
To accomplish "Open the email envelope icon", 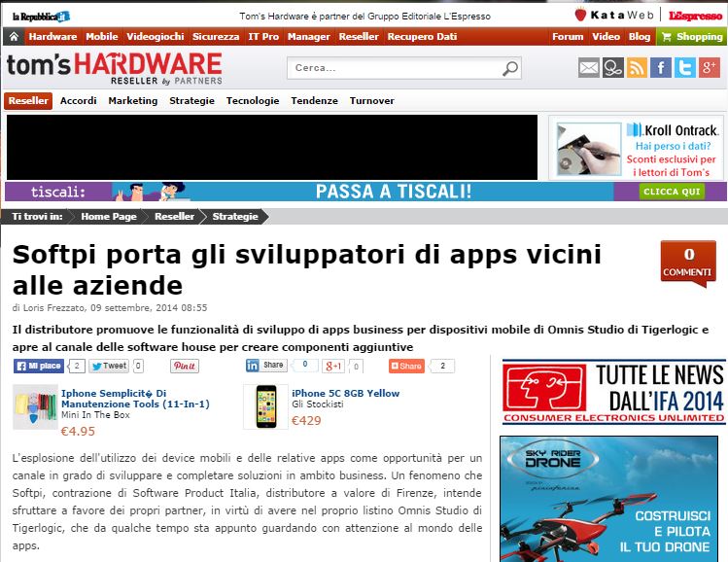I will pyautogui.click(x=589, y=68).
